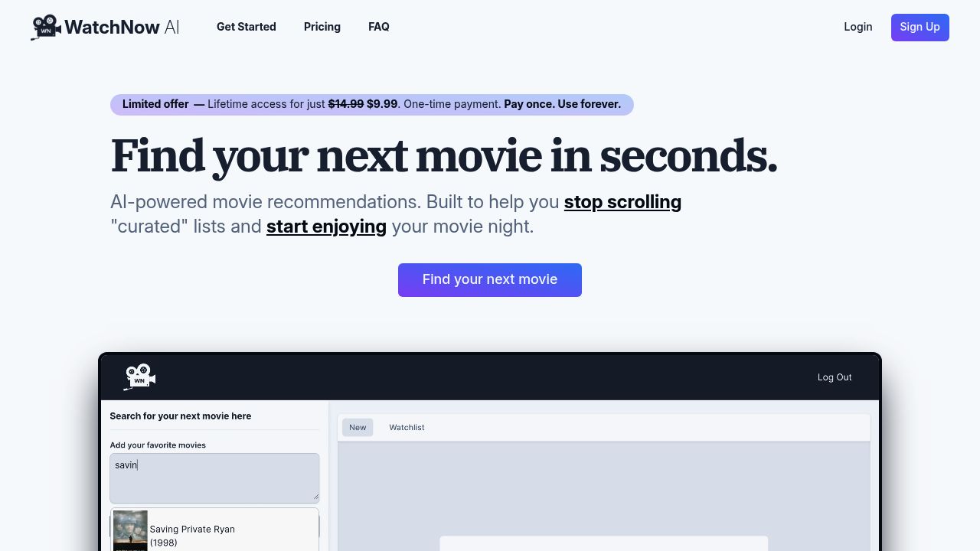Click the Limited offer banner

pyautogui.click(x=372, y=105)
